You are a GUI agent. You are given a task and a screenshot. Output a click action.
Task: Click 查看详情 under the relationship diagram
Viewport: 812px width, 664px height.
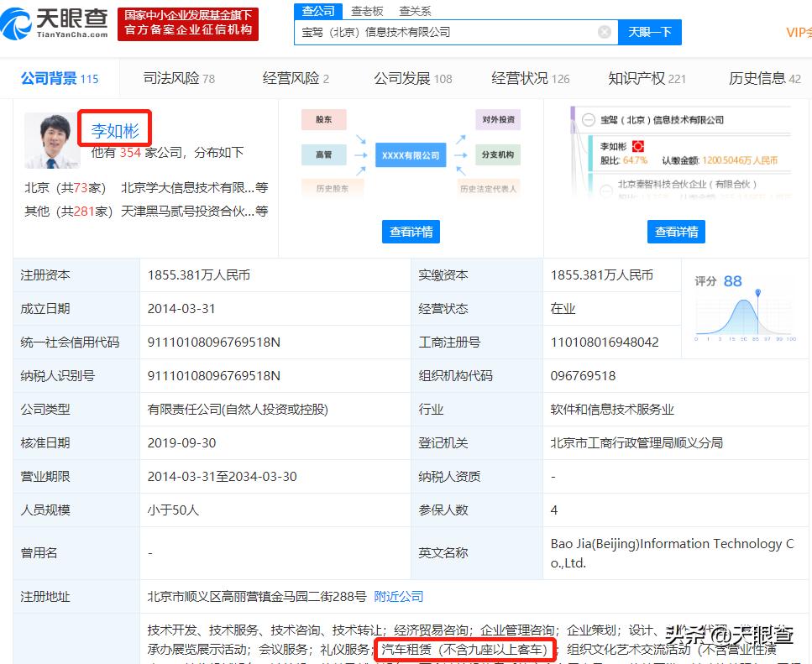tap(411, 232)
